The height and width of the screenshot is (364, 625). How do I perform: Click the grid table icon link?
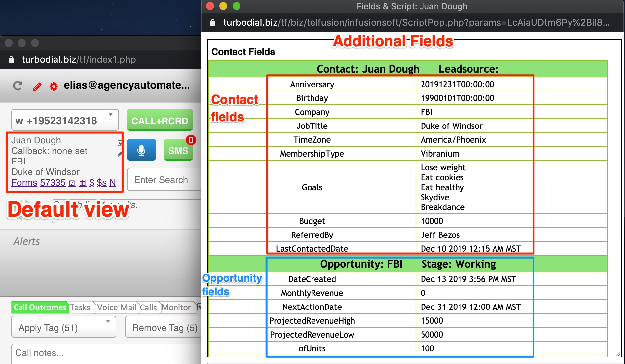click(83, 183)
